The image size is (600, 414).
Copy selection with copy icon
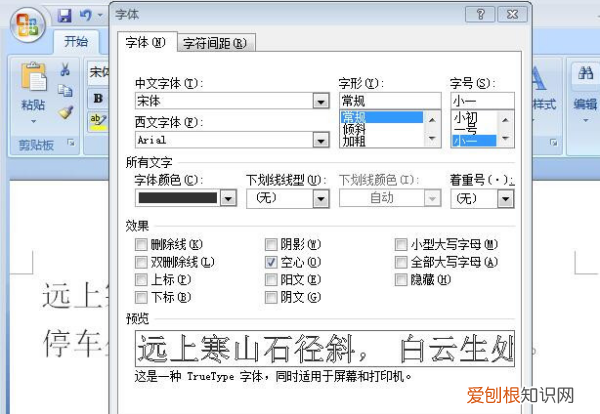tap(65, 91)
